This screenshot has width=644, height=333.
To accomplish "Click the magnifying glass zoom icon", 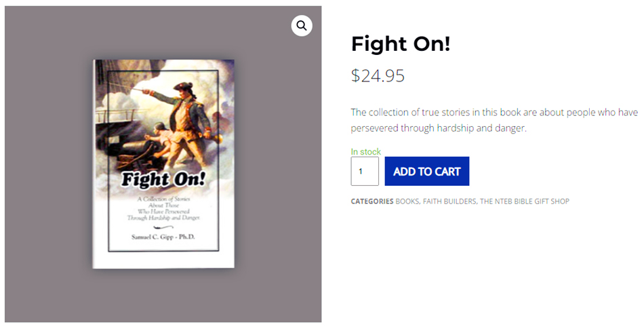I will point(302,26).
